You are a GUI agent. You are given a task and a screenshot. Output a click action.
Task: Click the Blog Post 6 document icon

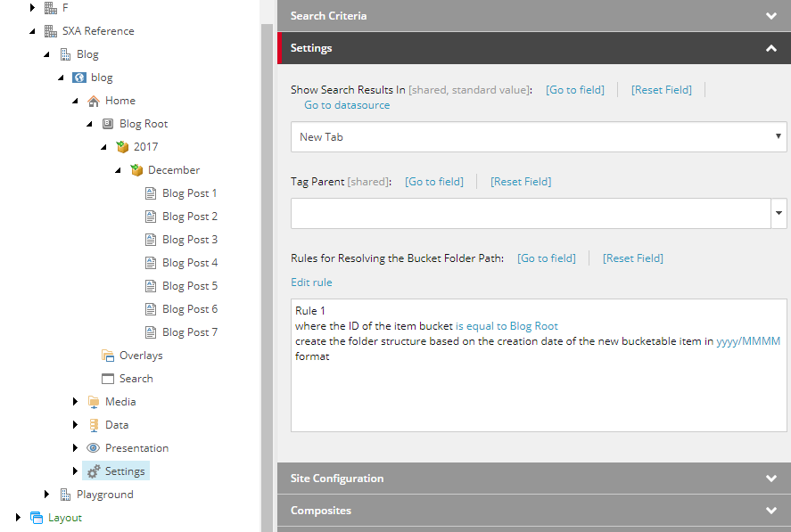[151, 309]
